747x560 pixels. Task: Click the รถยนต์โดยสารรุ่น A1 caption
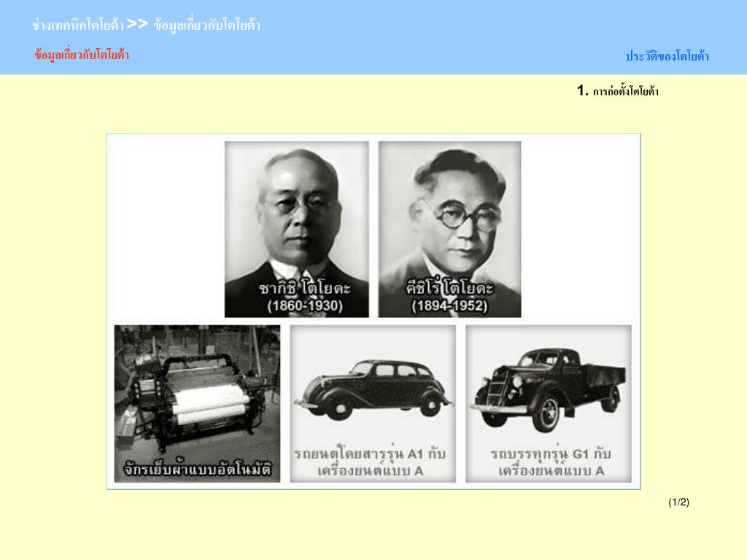click(x=370, y=462)
